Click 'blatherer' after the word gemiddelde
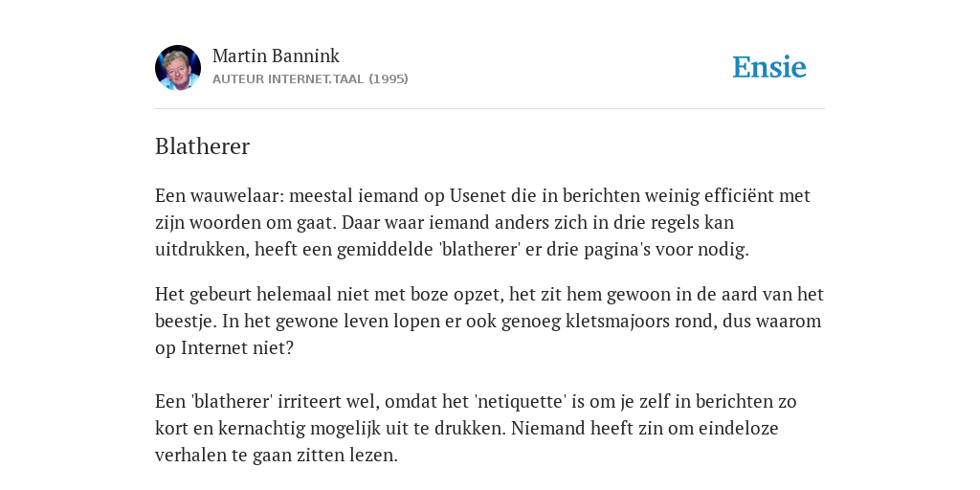The image size is (980, 490). tap(480, 250)
